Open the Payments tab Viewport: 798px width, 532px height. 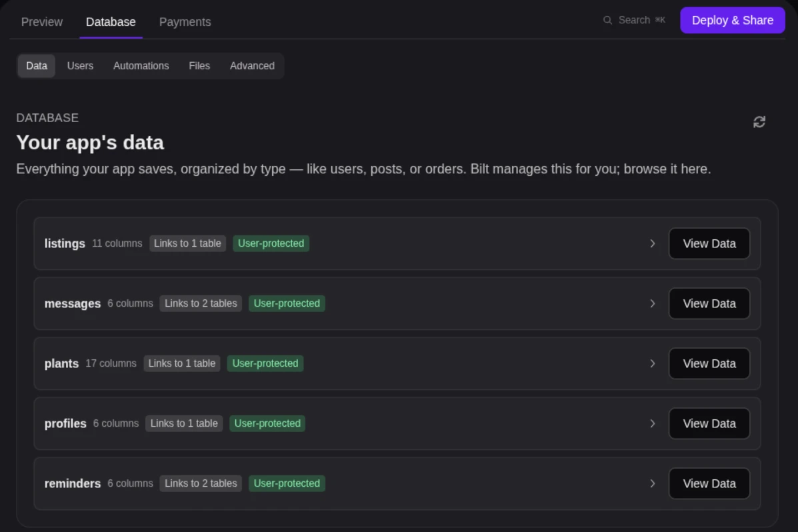point(185,22)
